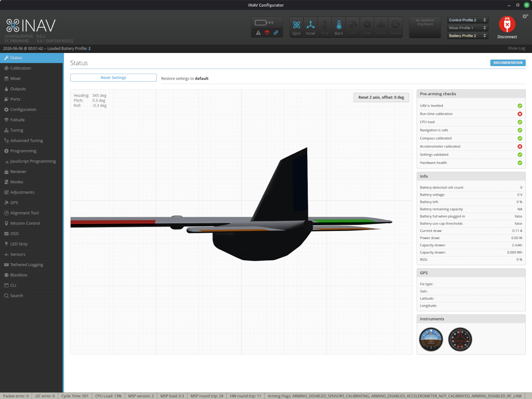Switch to the Receiver tab
The height and width of the screenshot is (399, 532).
pos(32,172)
